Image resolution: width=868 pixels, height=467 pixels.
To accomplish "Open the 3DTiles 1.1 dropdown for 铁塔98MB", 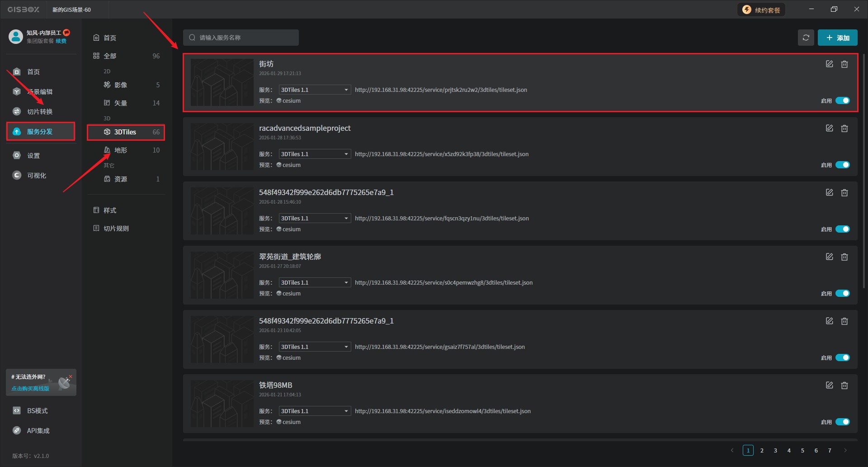I will coord(315,411).
